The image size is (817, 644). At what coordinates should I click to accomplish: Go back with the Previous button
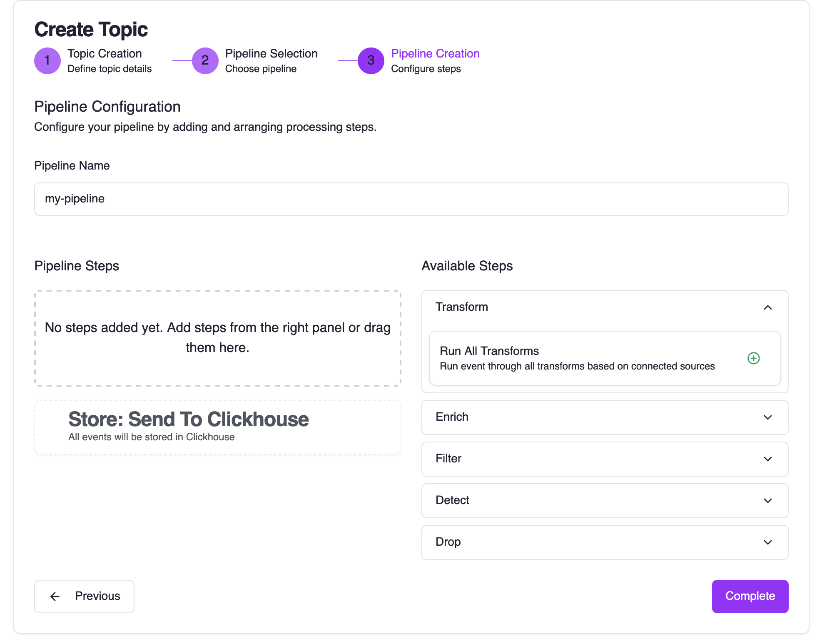click(85, 597)
